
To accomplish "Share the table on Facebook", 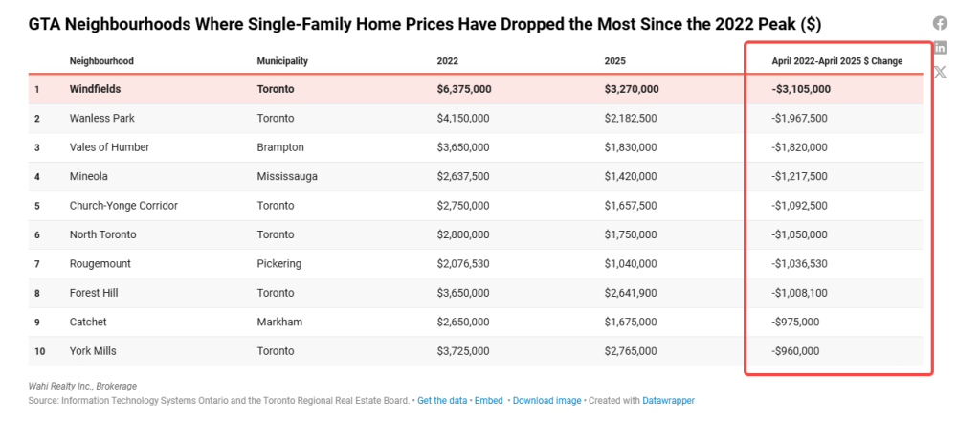I will click(x=940, y=23).
